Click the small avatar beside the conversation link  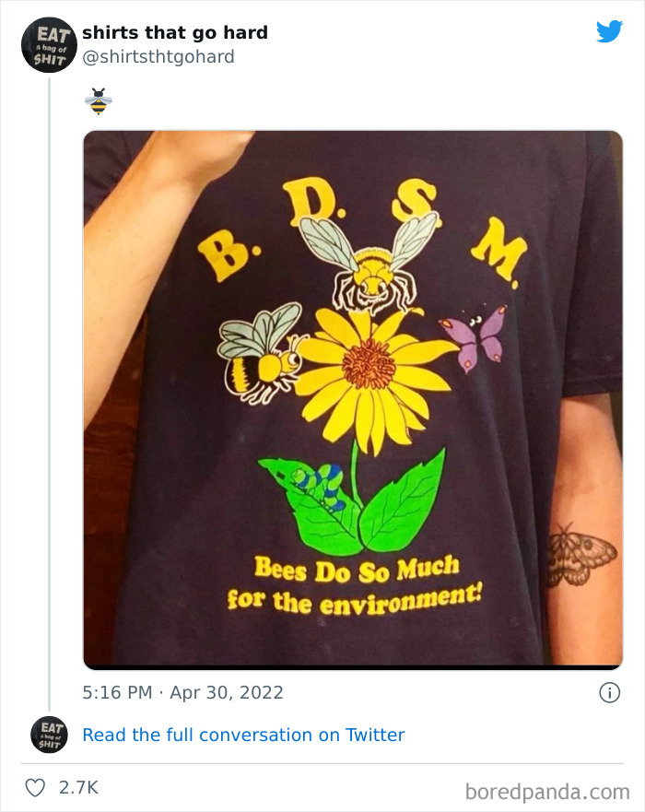(49, 735)
